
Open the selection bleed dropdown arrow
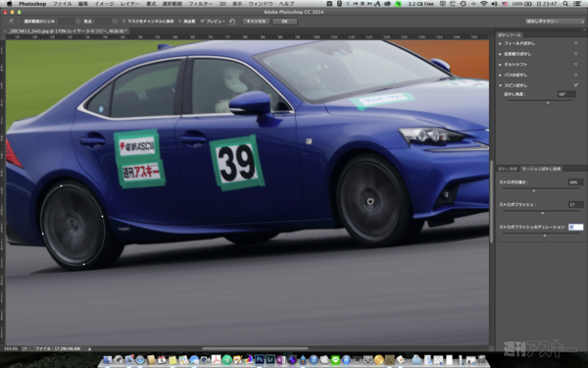click(x=77, y=22)
